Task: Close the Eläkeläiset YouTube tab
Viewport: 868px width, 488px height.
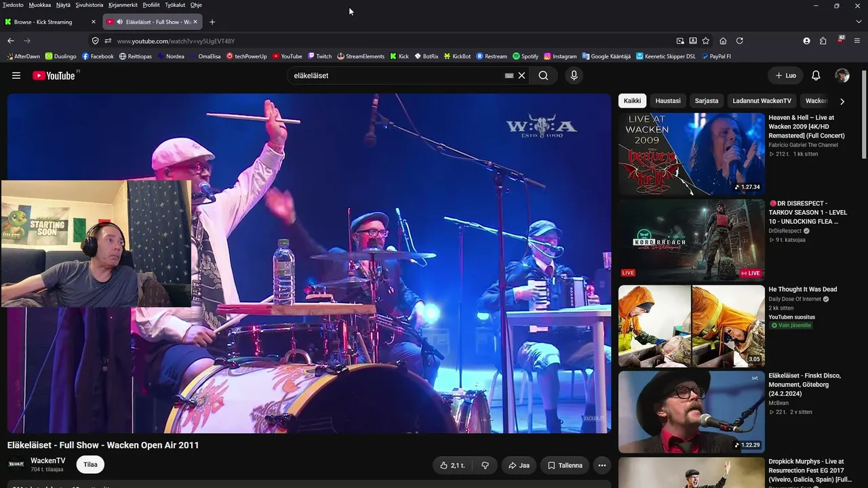Action: (195, 22)
